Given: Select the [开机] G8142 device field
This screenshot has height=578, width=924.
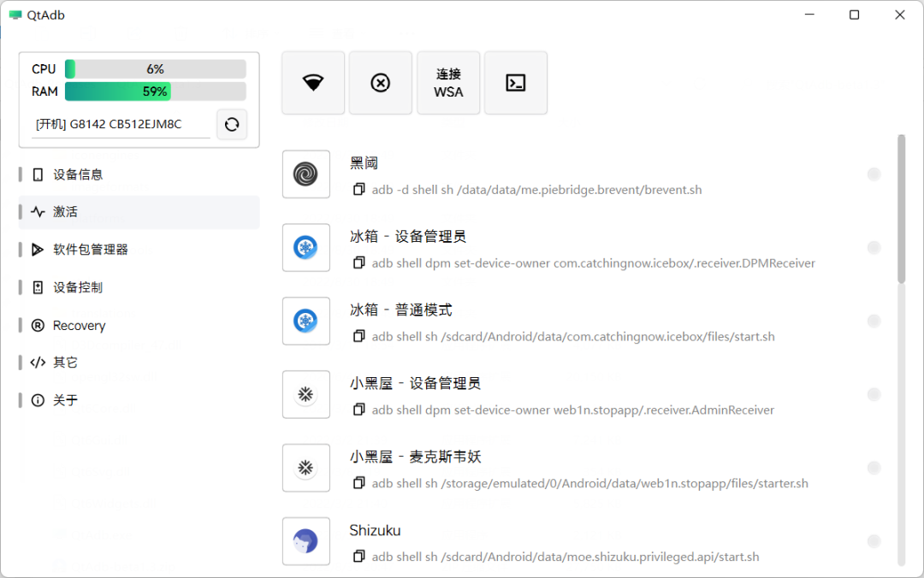Looking at the screenshot, I should point(121,124).
